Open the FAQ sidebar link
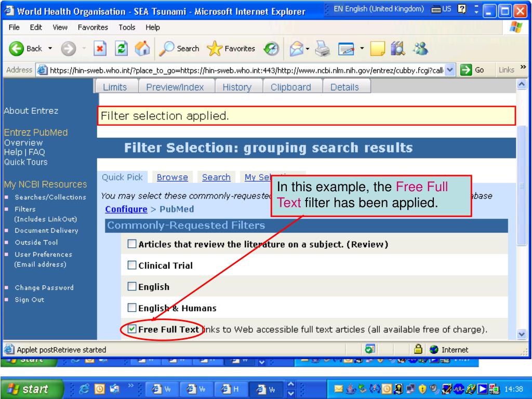532x399 pixels. (x=37, y=152)
